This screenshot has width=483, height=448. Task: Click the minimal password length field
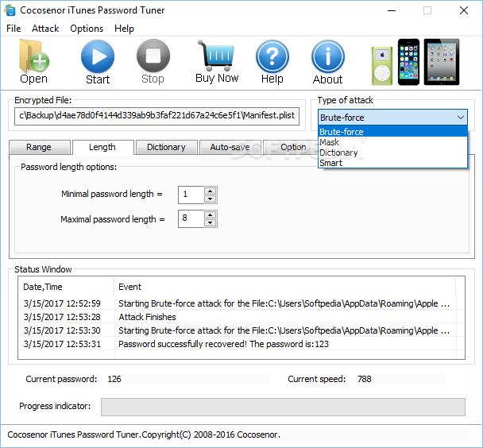point(191,195)
